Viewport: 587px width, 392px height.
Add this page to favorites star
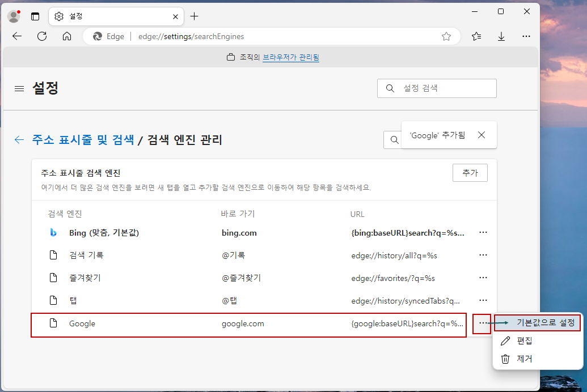tap(446, 36)
